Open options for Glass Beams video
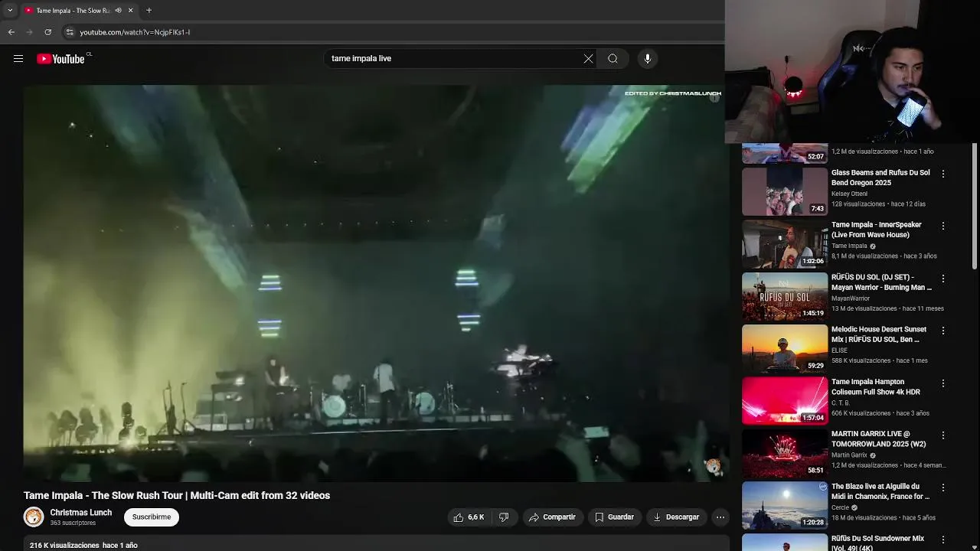This screenshot has height=551, width=980. [x=943, y=174]
